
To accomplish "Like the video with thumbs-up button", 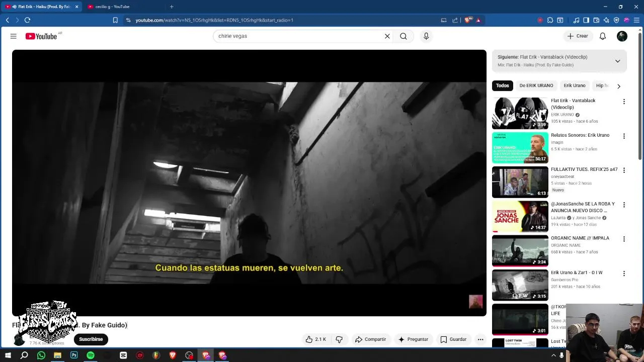I will pyautogui.click(x=315, y=339).
